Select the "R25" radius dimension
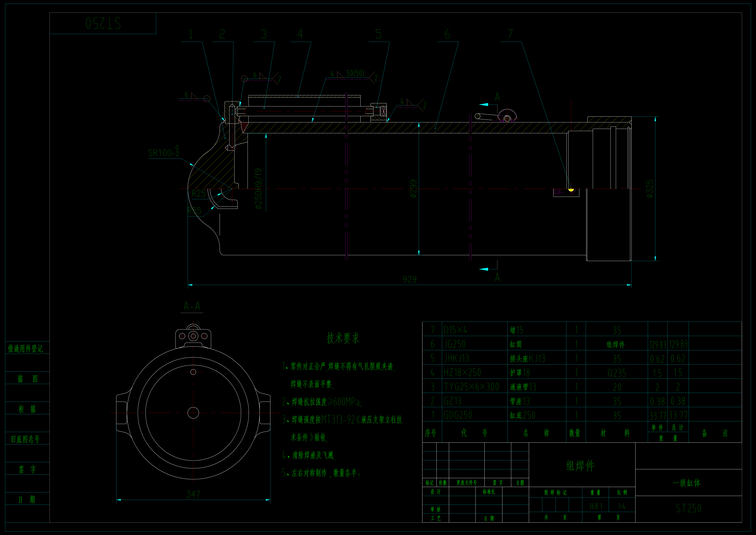 [x=199, y=194]
